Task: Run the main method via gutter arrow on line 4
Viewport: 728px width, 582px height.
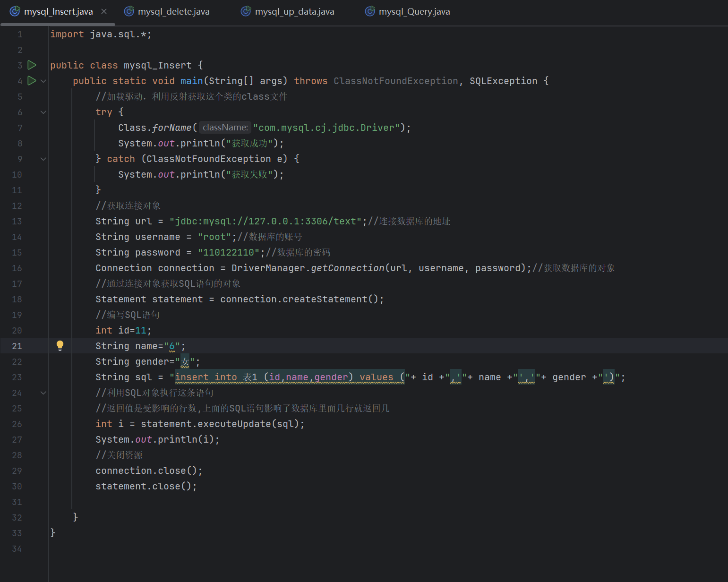Action: (x=32, y=81)
